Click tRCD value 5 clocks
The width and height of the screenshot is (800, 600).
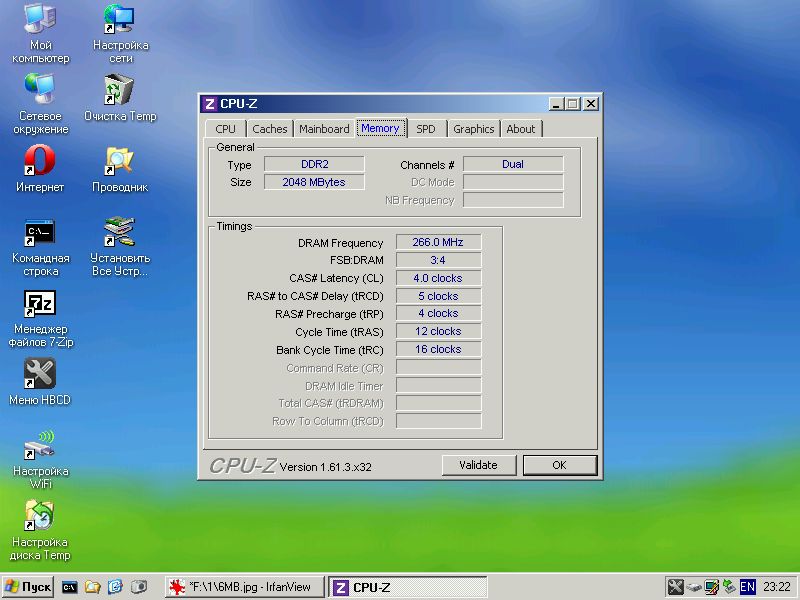[438, 296]
